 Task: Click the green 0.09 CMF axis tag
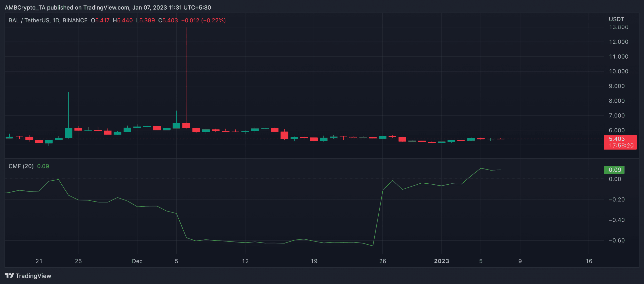click(614, 170)
